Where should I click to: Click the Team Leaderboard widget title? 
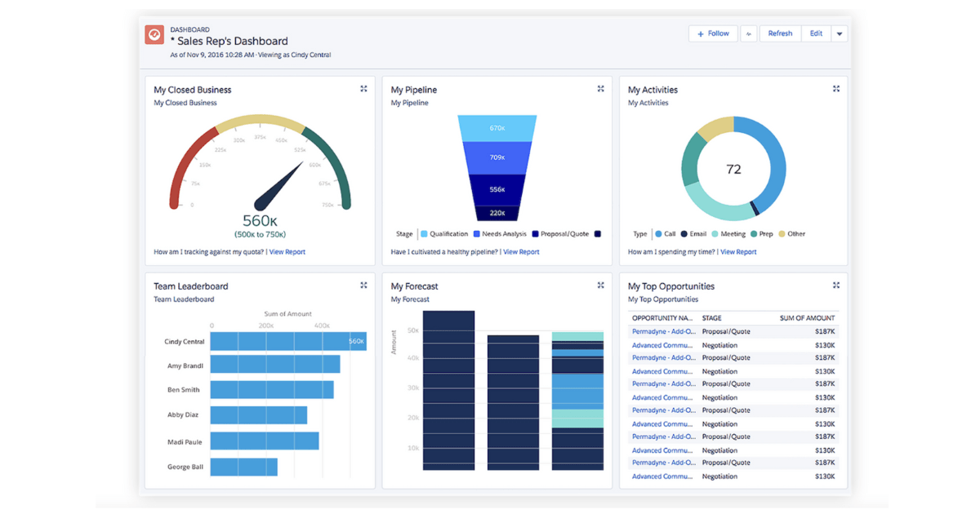191,286
